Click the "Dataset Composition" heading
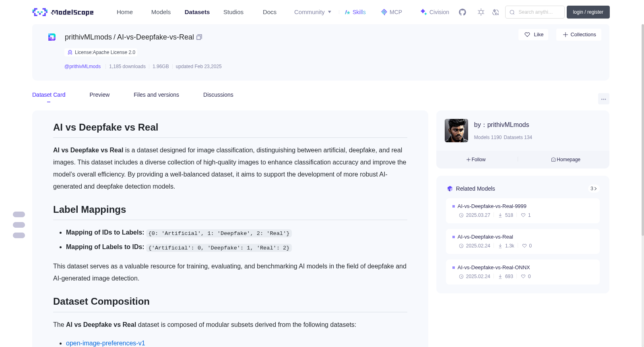Viewport: 644px width, 347px height. pyautogui.click(x=101, y=301)
